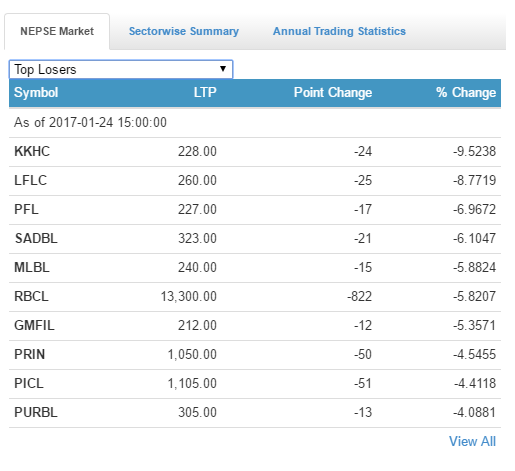Select the LTP value 228.00

[x=197, y=151]
